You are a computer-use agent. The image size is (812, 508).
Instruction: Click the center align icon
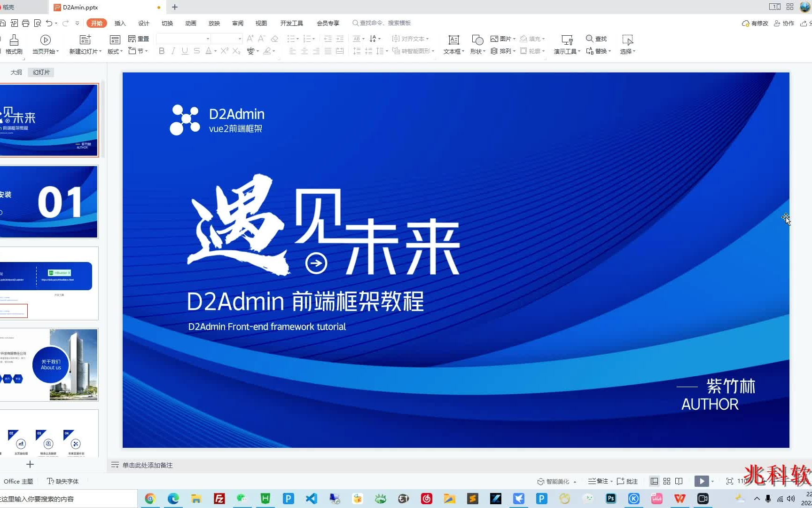(x=304, y=51)
